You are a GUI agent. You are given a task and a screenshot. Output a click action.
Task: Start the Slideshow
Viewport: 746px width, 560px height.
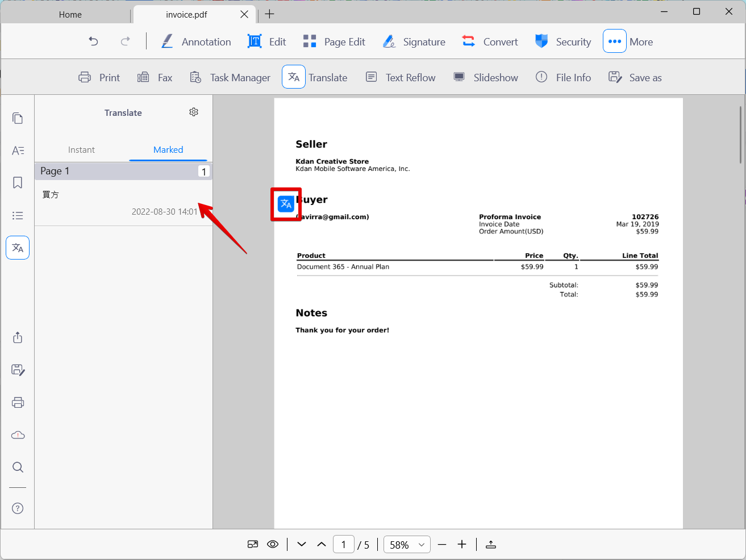[x=486, y=77]
